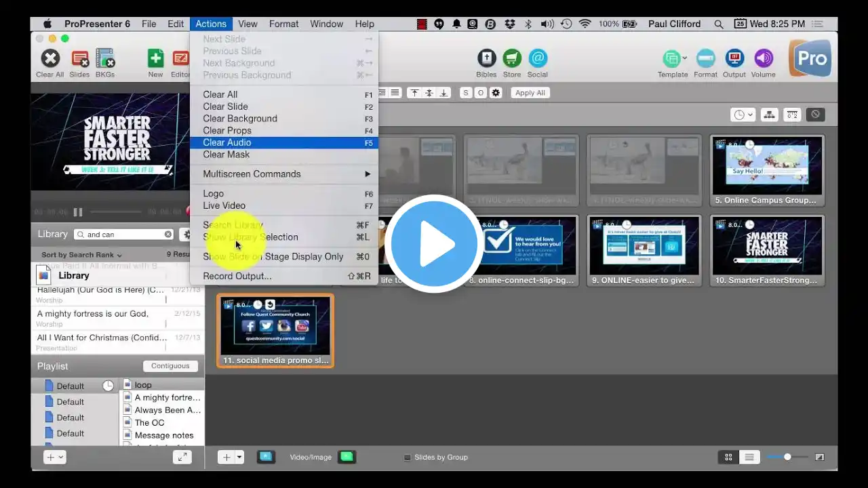Click the ruler measurement icon
Viewport: 868px width, 488px height.
792,115
